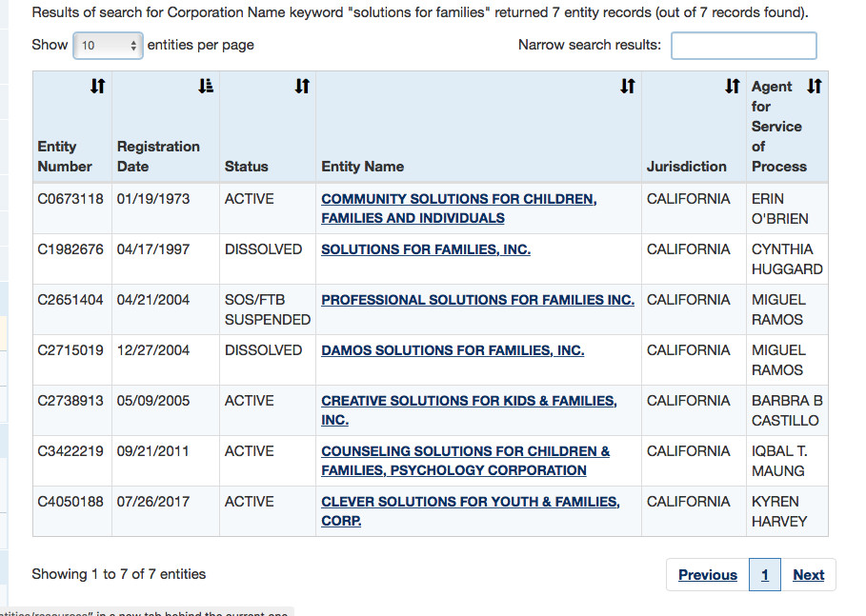This screenshot has height=616, width=866.
Task: Open Solutions for Families, Inc. link
Action: coord(426,249)
